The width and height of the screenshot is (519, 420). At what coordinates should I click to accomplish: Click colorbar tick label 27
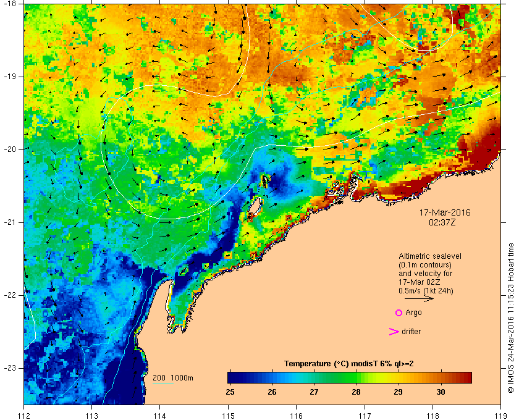click(314, 392)
